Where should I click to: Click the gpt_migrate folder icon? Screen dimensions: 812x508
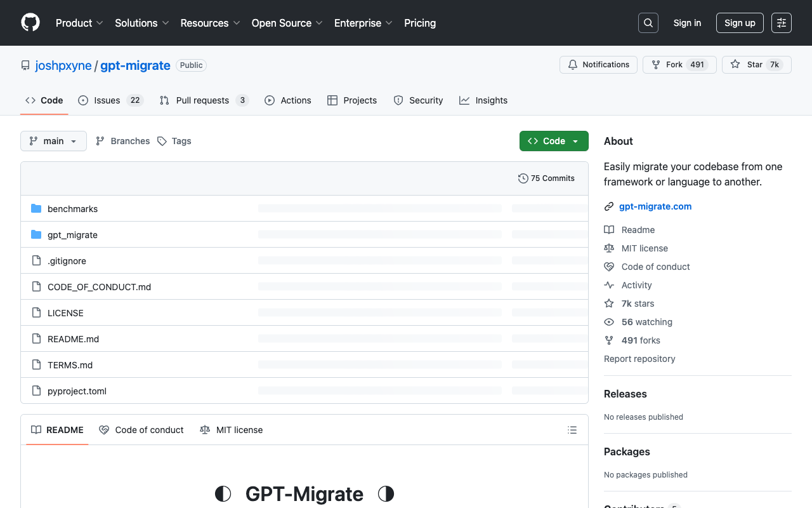36,235
